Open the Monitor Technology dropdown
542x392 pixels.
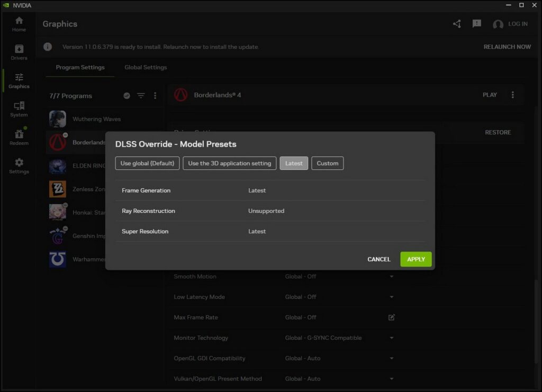392,338
